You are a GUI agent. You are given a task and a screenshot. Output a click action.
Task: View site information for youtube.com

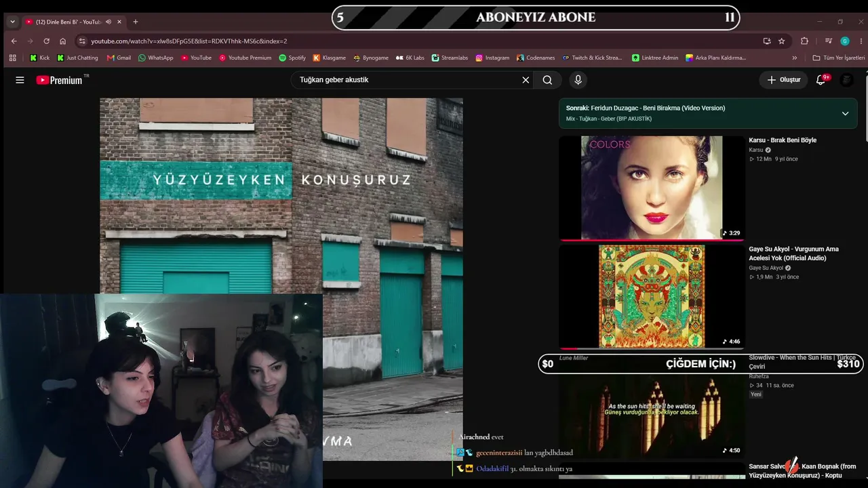(x=82, y=41)
